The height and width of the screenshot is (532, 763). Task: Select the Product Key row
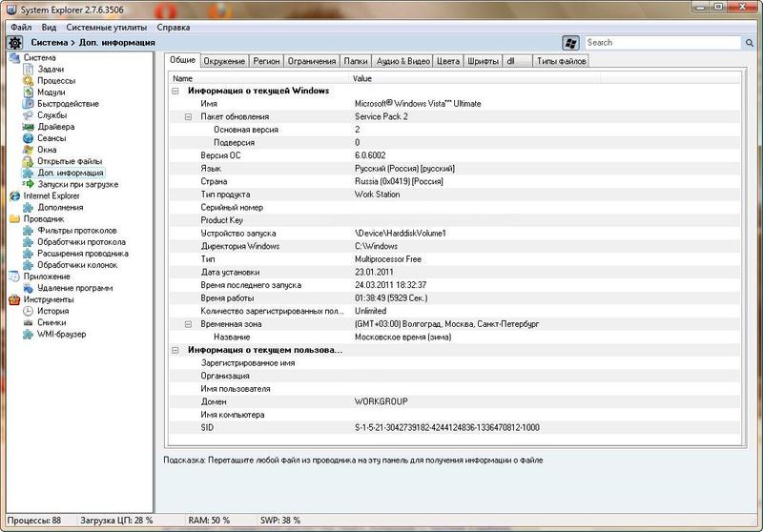coord(455,220)
